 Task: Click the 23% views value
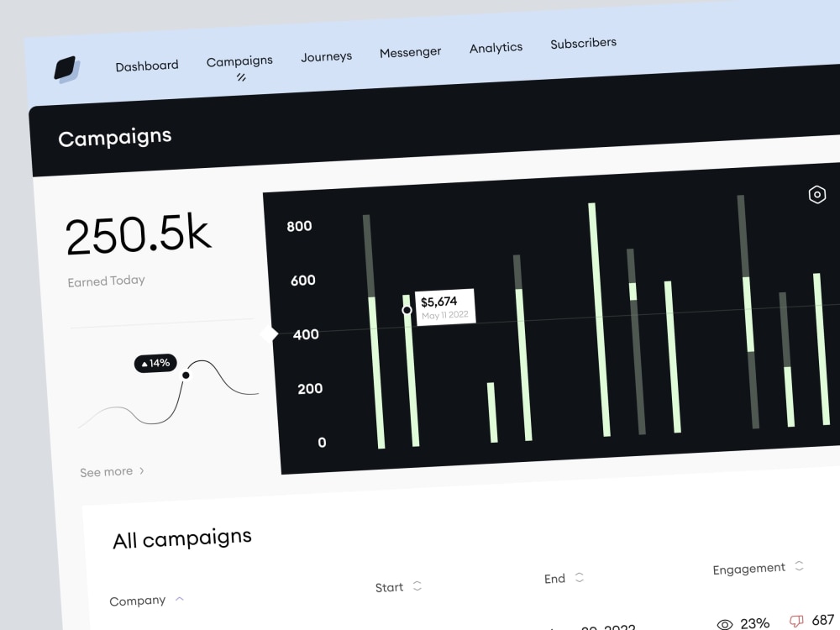point(755,623)
